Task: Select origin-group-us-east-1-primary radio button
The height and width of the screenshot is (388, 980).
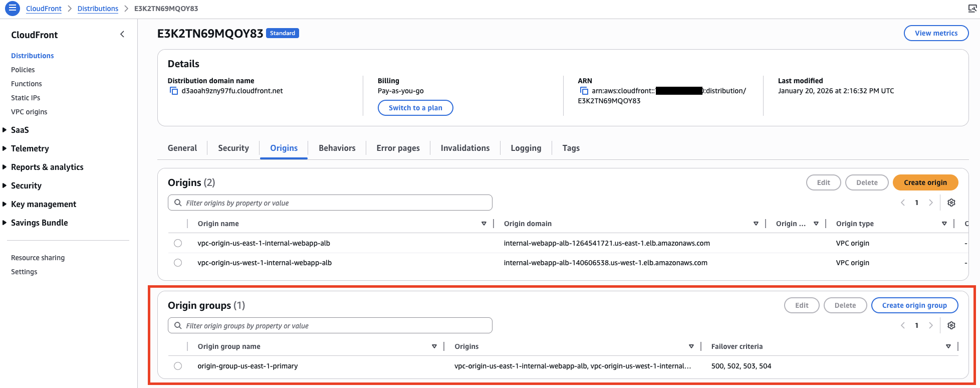Action: click(x=178, y=366)
